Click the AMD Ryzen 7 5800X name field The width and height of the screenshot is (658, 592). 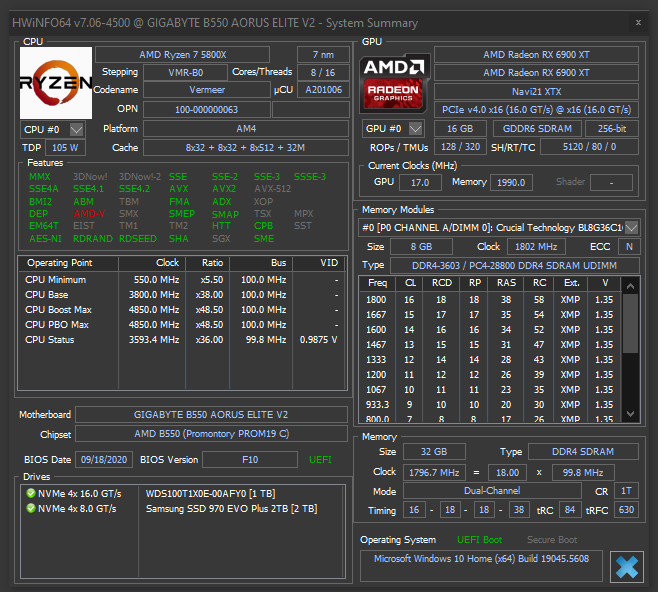click(x=183, y=55)
